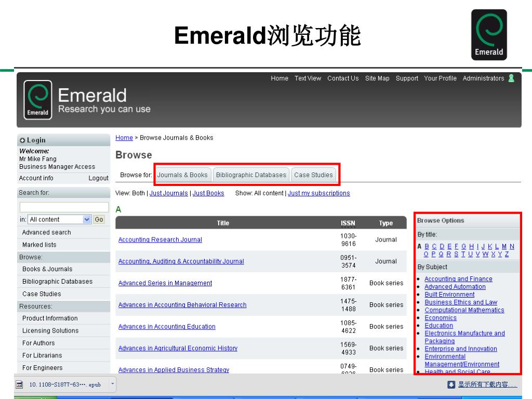Click Account info in sidebar
This screenshot has width=532, height=399.
click(x=36, y=178)
